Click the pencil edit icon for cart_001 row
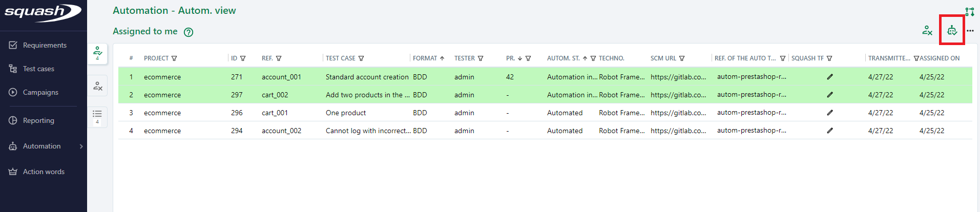Screen dimensions: 980x212 829,113
